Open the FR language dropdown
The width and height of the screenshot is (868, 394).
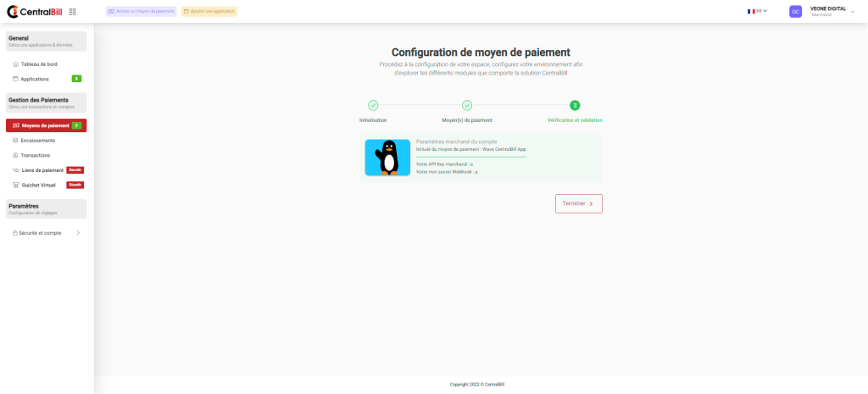pyautogui.click(x=757, y=11)
